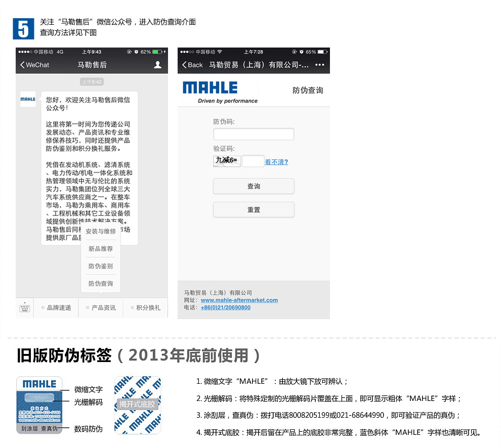Click the 防伪码 input field
The image size is (501, 448).
click(x=254, y=134)
